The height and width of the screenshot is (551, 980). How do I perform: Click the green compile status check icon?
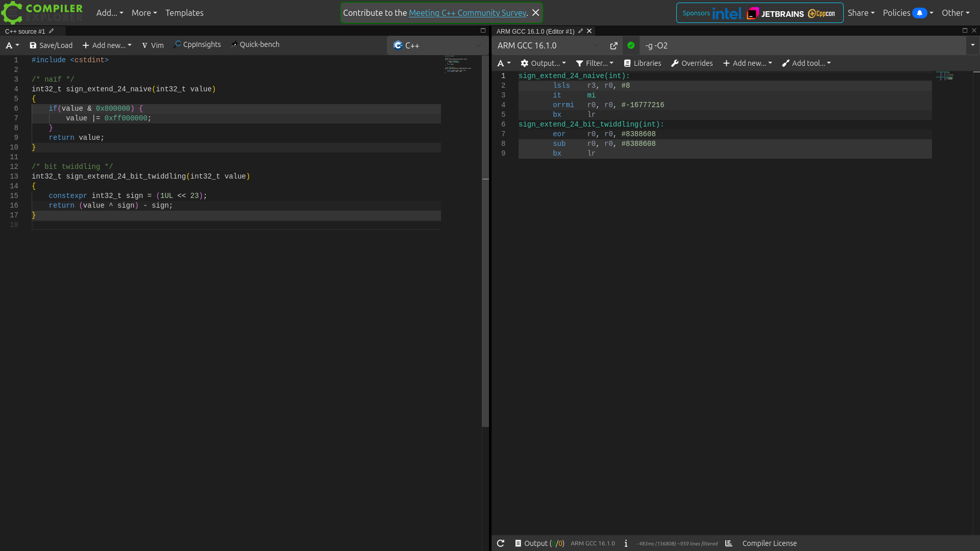(x=631, y=45)
